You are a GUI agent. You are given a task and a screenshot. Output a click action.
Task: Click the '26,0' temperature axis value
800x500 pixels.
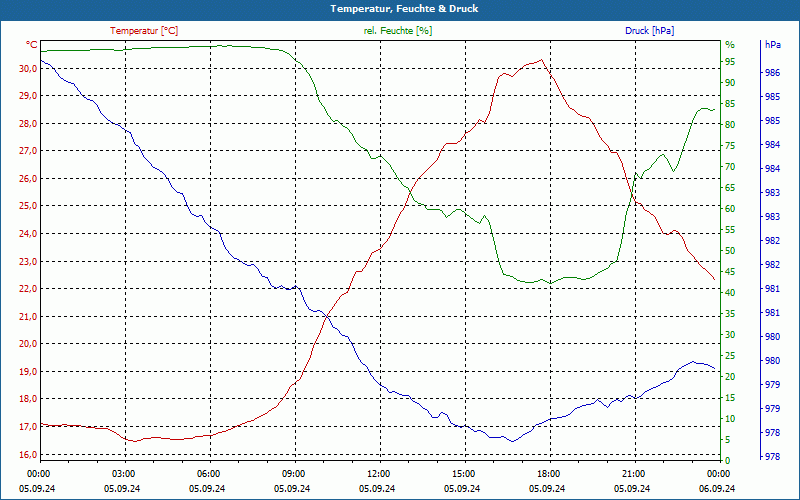[x=29, y=179]
